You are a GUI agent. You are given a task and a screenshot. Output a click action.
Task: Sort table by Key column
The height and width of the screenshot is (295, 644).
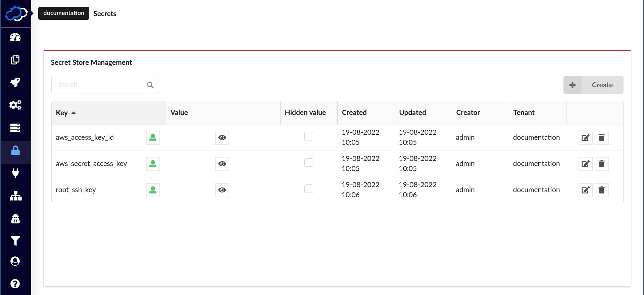109,113
